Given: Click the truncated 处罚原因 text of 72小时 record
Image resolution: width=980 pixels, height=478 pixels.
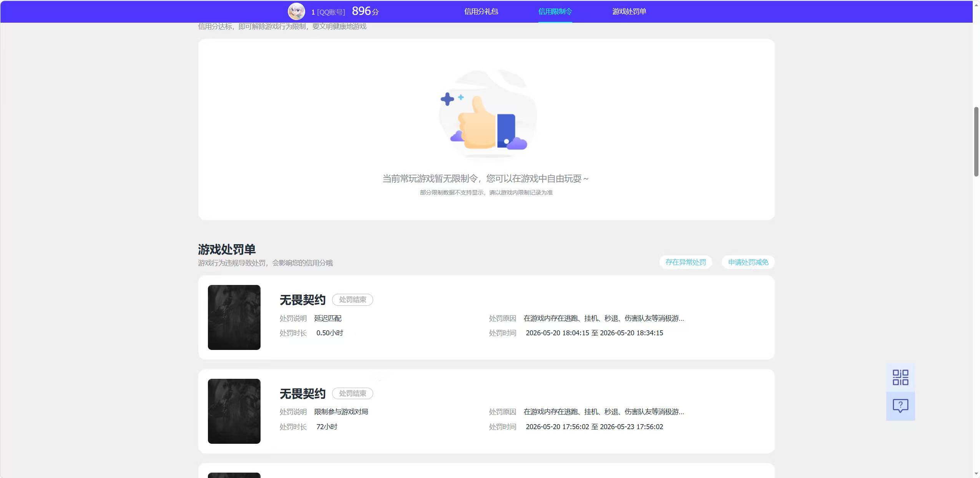Looking at the screenshot, I should [604, 412].
